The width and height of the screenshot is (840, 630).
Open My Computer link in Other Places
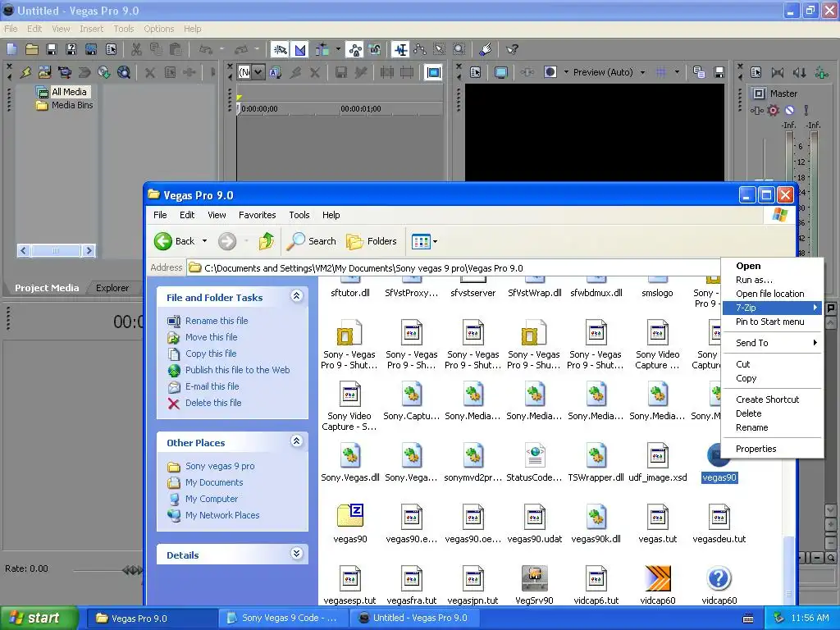(212, 499)
